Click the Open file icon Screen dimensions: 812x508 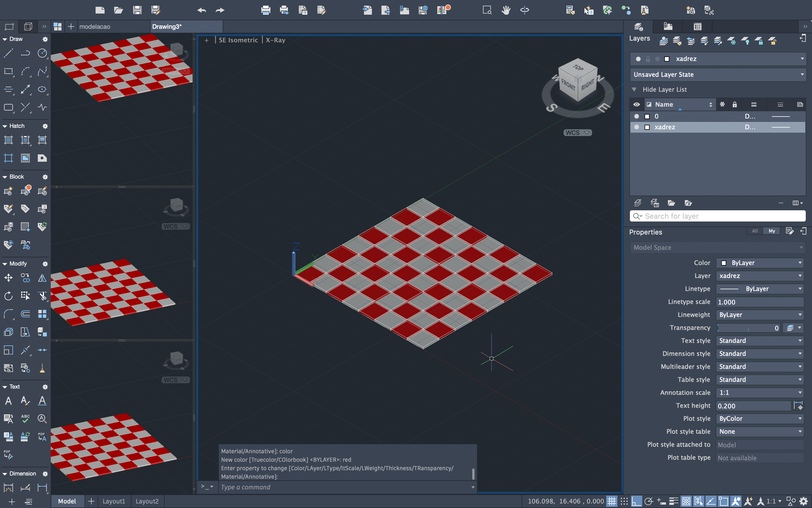[x=118, y=10]
